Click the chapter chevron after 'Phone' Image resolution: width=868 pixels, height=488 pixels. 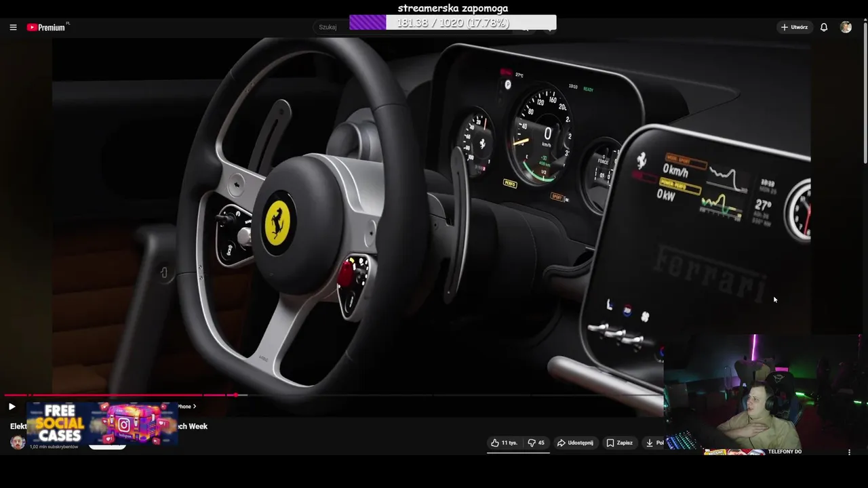pyautogui.click(x=195, y=407)
